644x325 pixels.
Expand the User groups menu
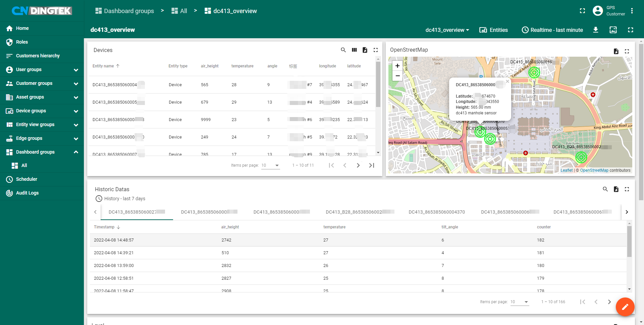click(42, 69)
